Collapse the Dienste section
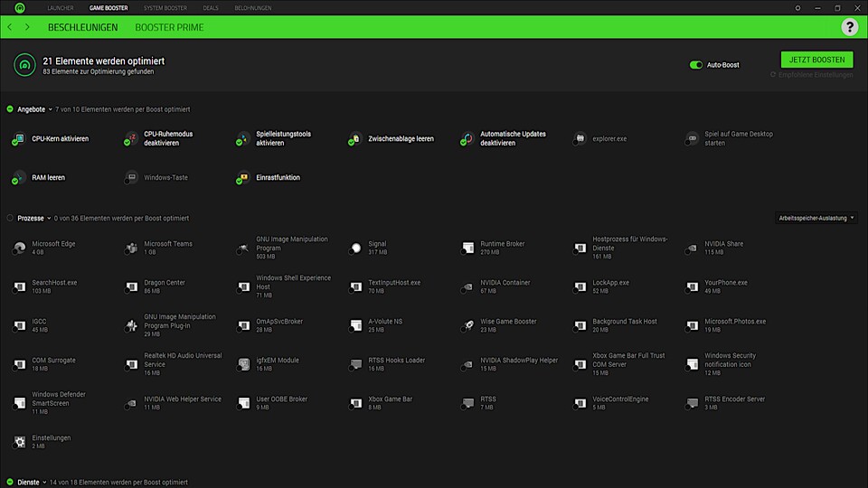The height and width of the screenshot is (488, 868). pos(44,483)
